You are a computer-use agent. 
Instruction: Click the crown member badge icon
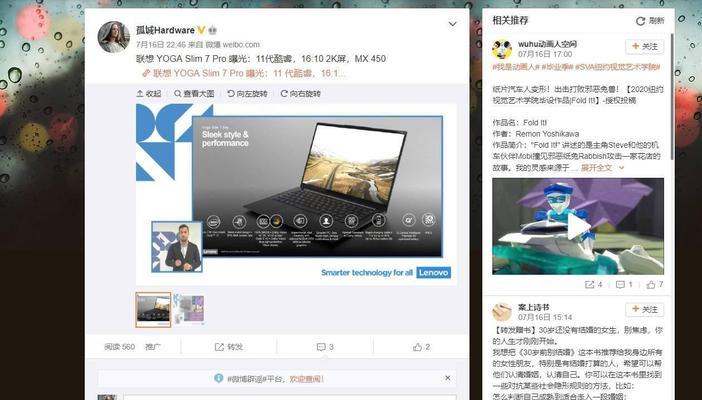point(212,30)
